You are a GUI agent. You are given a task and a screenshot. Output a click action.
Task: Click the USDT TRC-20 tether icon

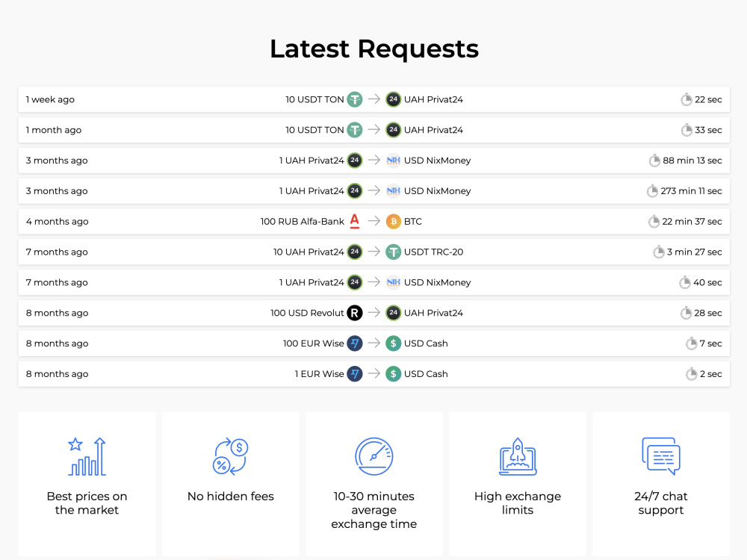point(393,252)
